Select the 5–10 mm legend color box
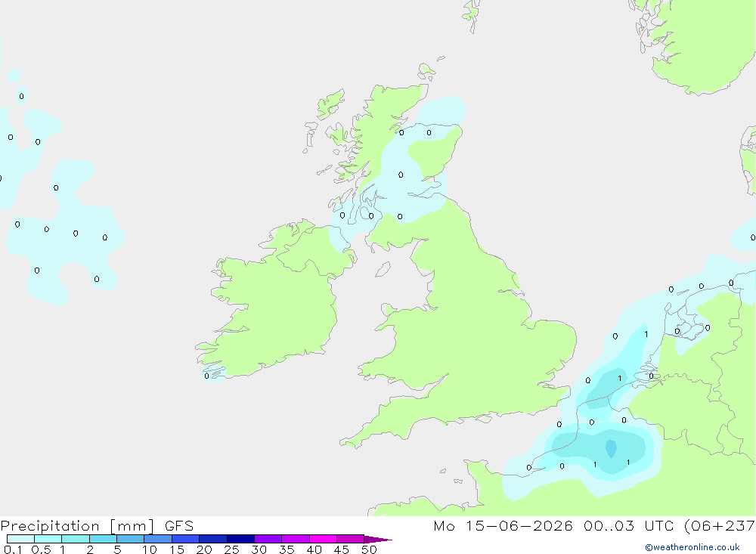 [130, 539]
